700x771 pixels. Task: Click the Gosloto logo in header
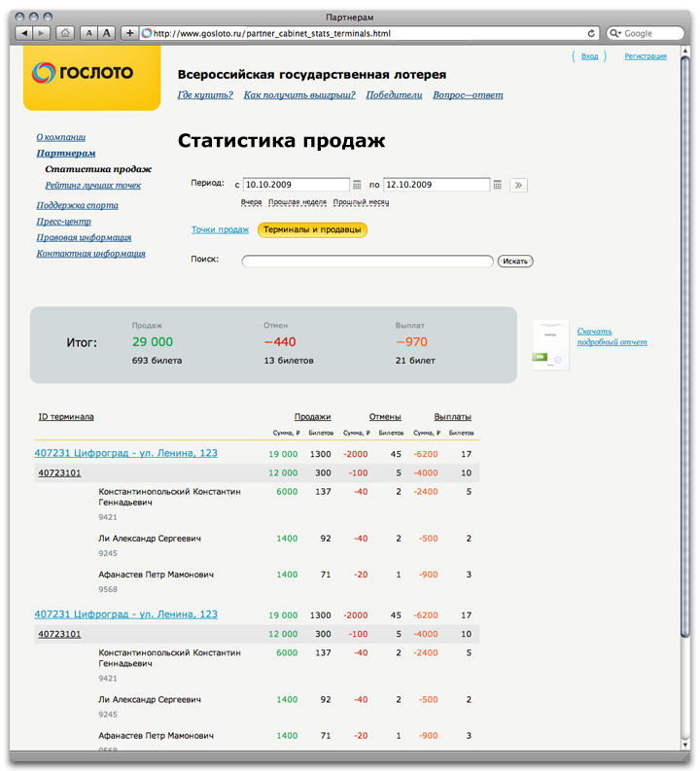(83, 73)
